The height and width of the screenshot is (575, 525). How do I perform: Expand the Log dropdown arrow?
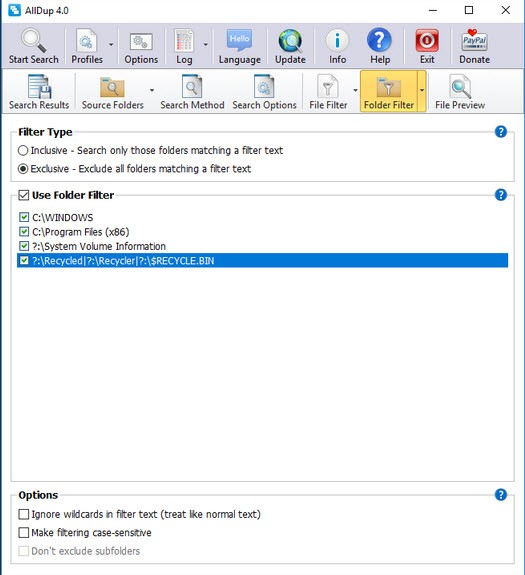(x=206, y=45)
